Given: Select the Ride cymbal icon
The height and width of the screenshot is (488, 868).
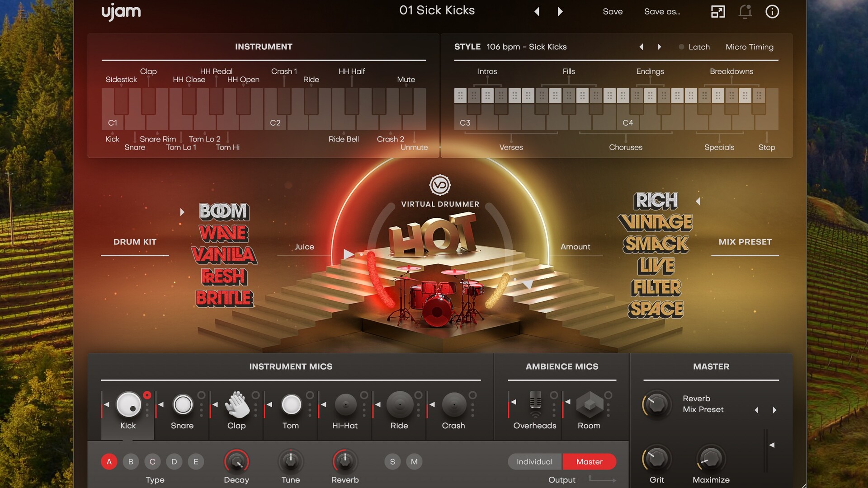Looking at the screenshot, I should [400, 404].
